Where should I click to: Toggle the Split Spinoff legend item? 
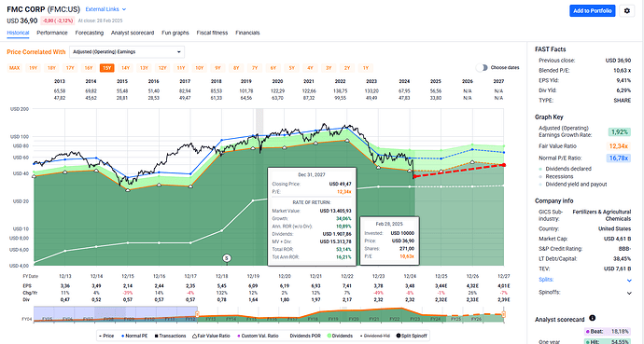coord(412,336)
